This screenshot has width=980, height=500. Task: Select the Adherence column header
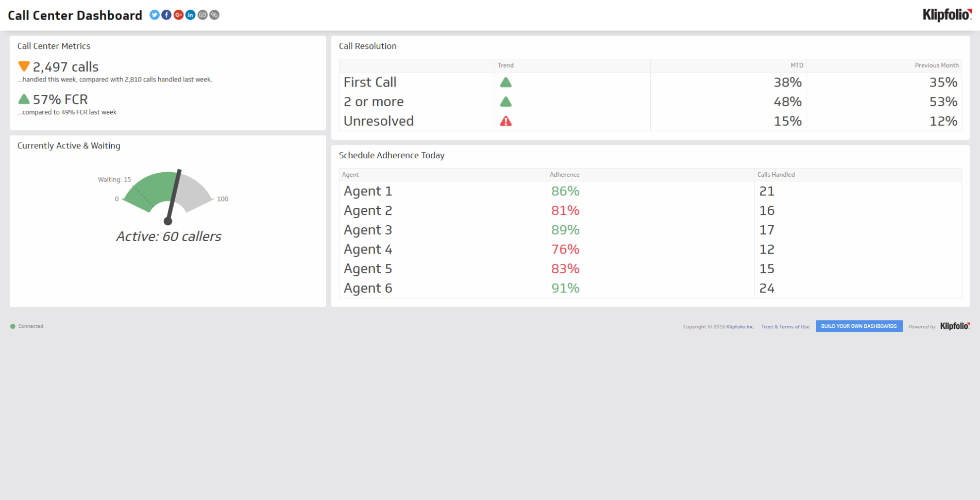pyautogui.click(x=564, y=174)
